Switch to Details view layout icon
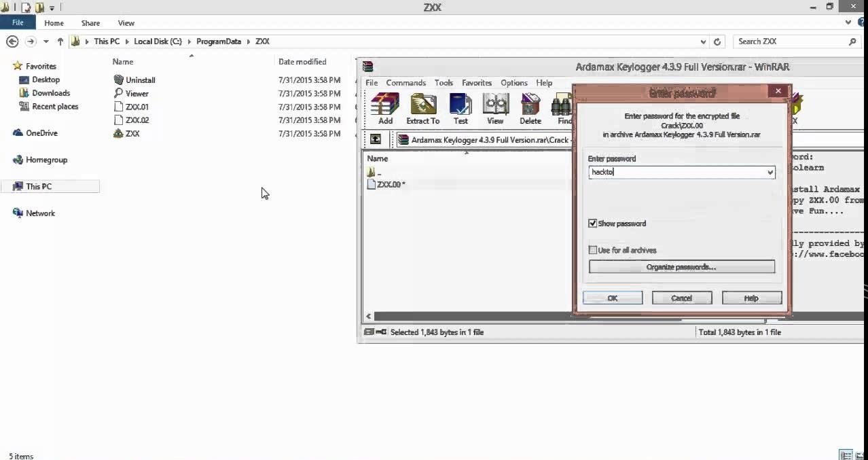The height and width of the screenshot is (460, 868). 846,455
